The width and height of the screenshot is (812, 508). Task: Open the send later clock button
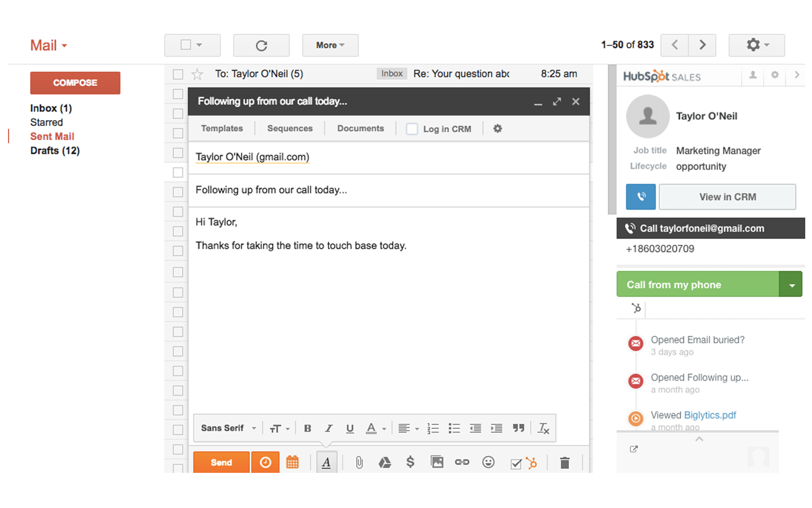[265, 462]
